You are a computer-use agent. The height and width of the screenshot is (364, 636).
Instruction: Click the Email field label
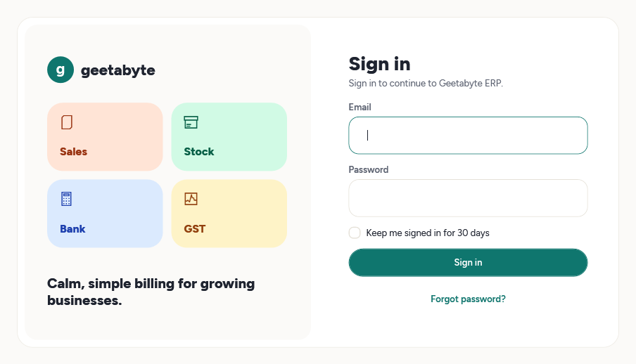click(x=360, y=107)
